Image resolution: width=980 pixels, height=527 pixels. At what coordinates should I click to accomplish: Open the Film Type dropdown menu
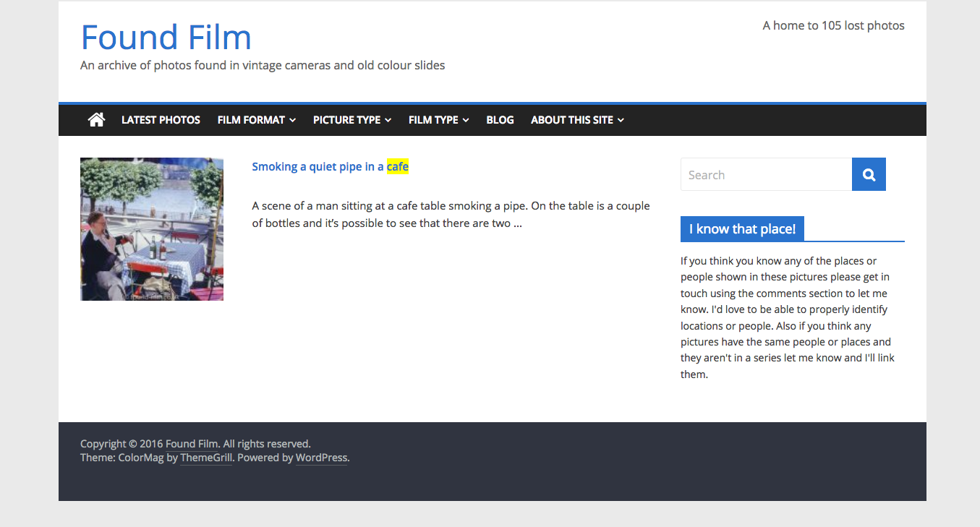tap(438, 120)
